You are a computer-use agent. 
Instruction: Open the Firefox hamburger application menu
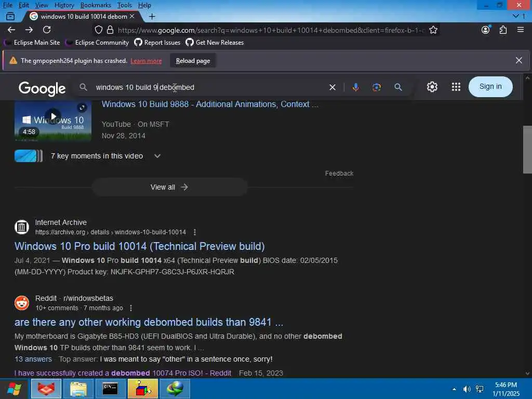click(521, 30)
